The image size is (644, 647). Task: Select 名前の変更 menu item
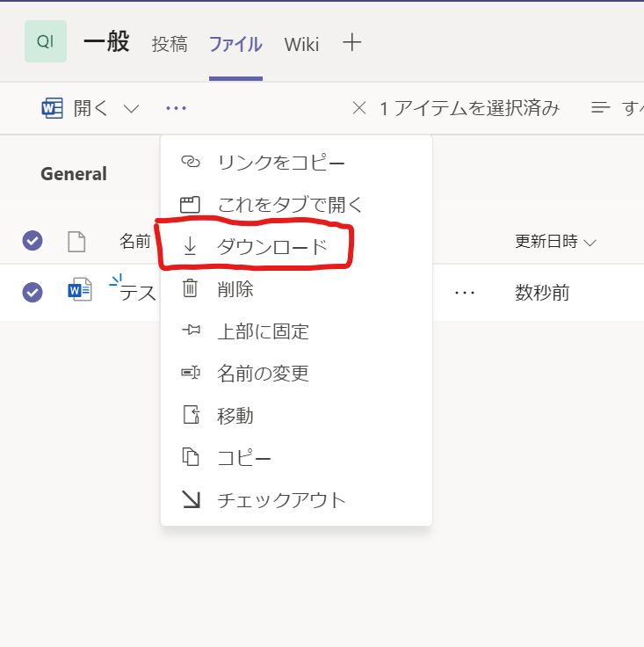(x=296, y=374)
